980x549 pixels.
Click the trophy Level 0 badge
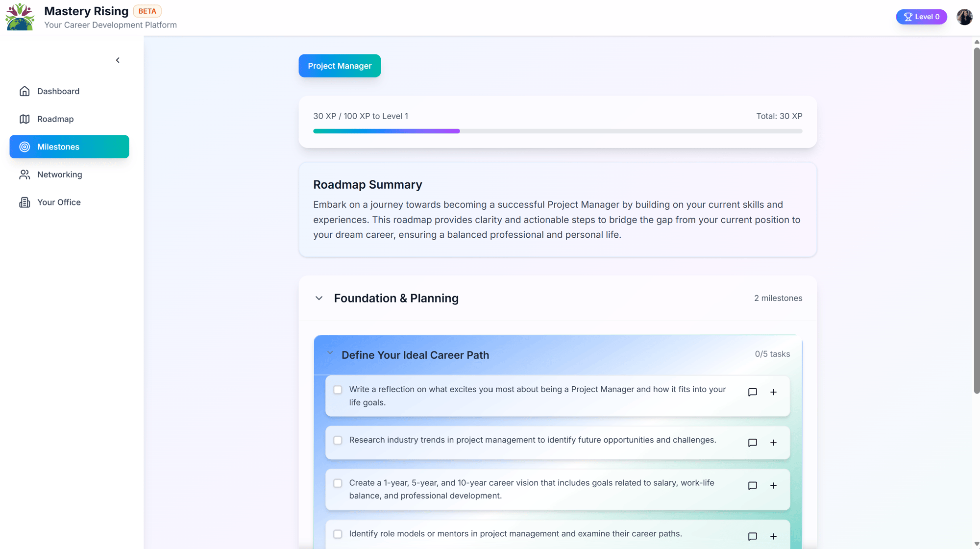pos(921,17)
